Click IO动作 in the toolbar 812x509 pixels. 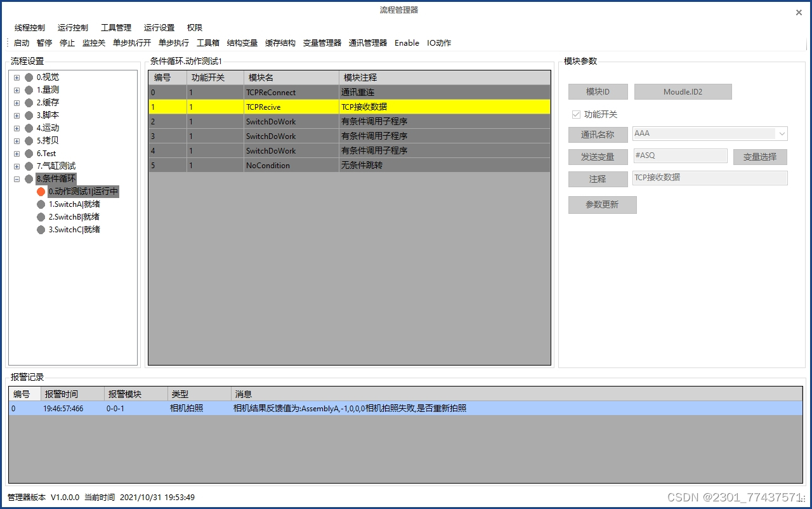(x=439, y=43)
